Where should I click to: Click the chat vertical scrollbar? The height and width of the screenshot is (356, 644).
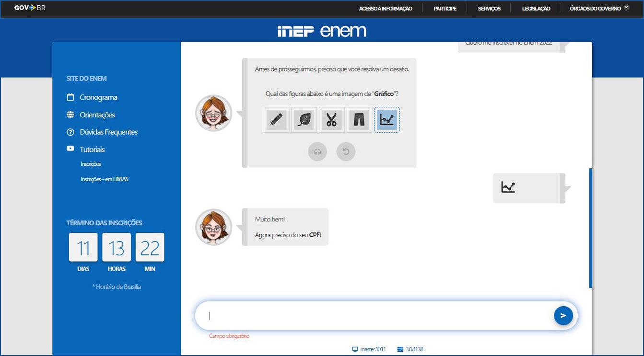pyautogui.click(x=590, y=228)
